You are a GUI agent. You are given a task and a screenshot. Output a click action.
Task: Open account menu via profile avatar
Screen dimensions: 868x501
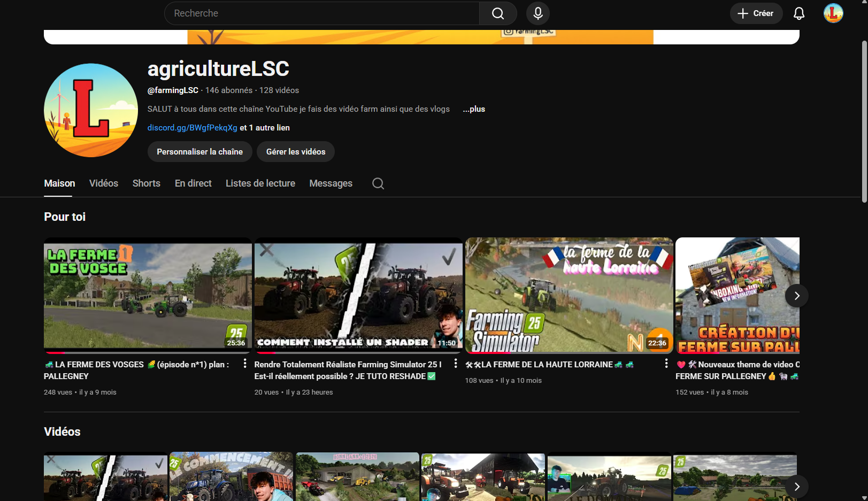click(833, 13)
